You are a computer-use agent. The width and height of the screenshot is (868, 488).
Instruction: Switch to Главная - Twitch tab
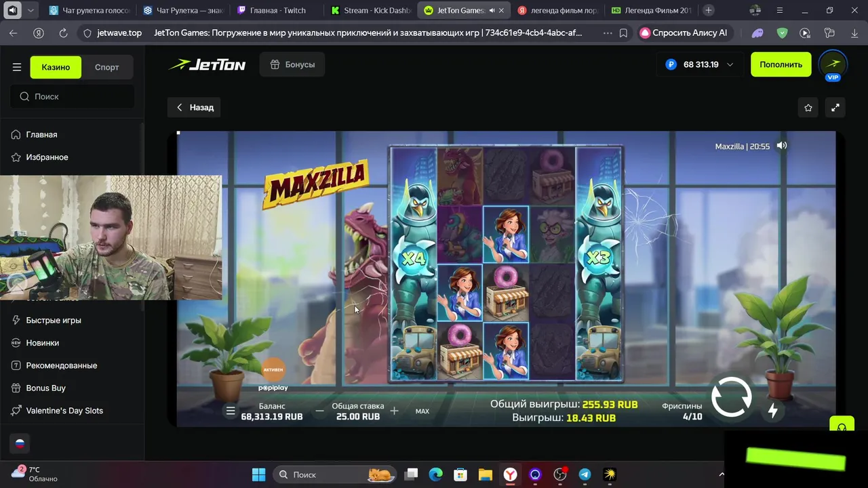coord(277,10)
